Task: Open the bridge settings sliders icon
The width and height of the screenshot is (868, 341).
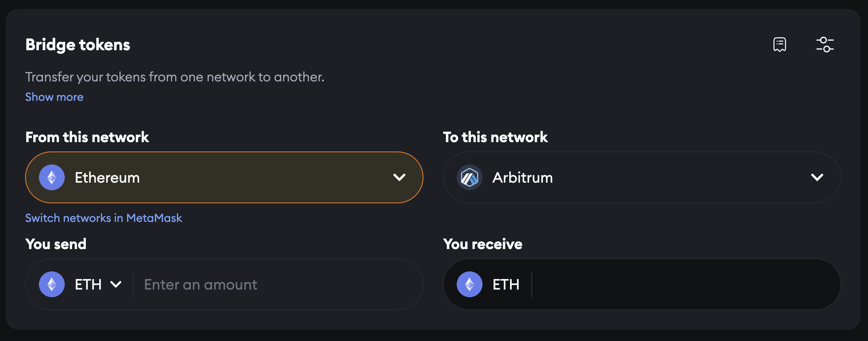Action: coord(825,45)
